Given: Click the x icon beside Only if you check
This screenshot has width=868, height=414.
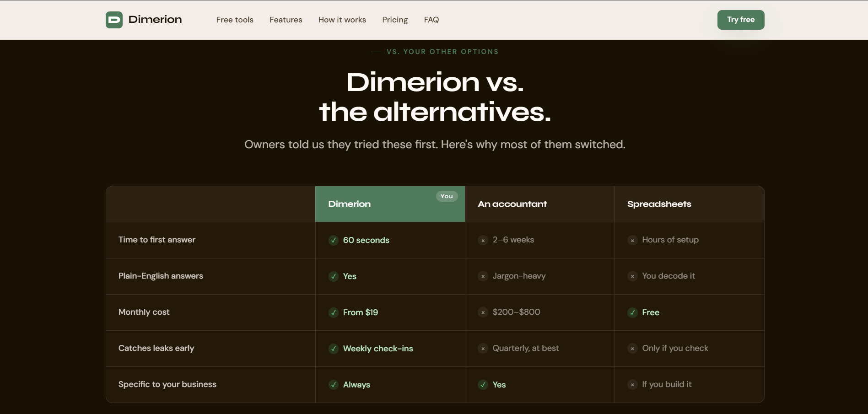Looking at the screenshot, I should click(632, 349).
